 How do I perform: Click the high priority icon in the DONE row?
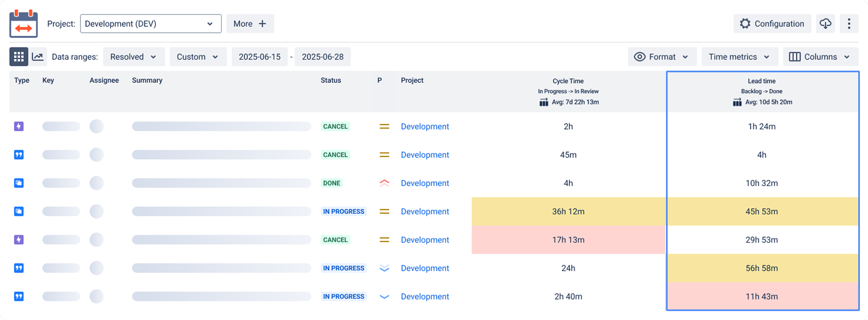click(x=384, y=183)
